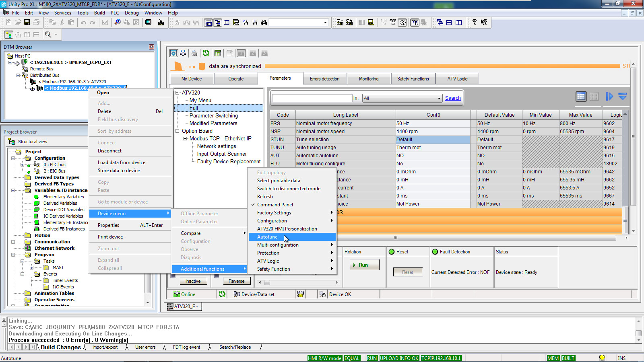Toggle the Command Panel checked menu item

(275, 205)
